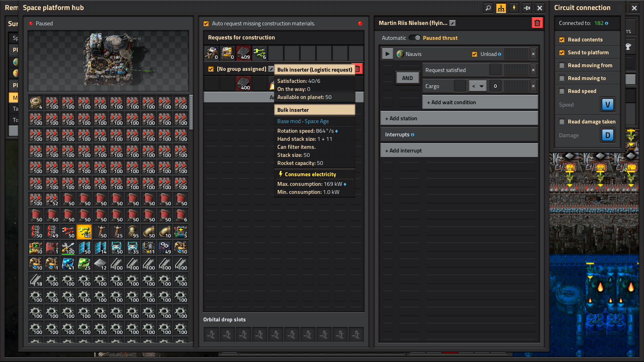Pick the plate stack of 12
The width and height of the screenshot is (644, 362).
click(101, 264)
